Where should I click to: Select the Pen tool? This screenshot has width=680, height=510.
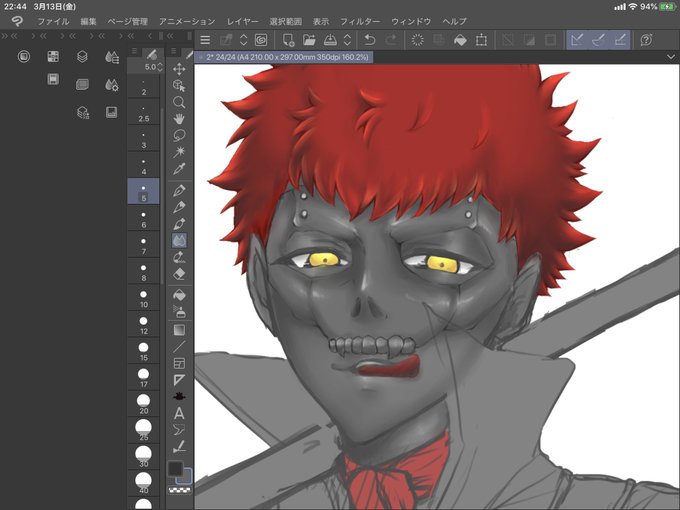click(x=179, y=190)
